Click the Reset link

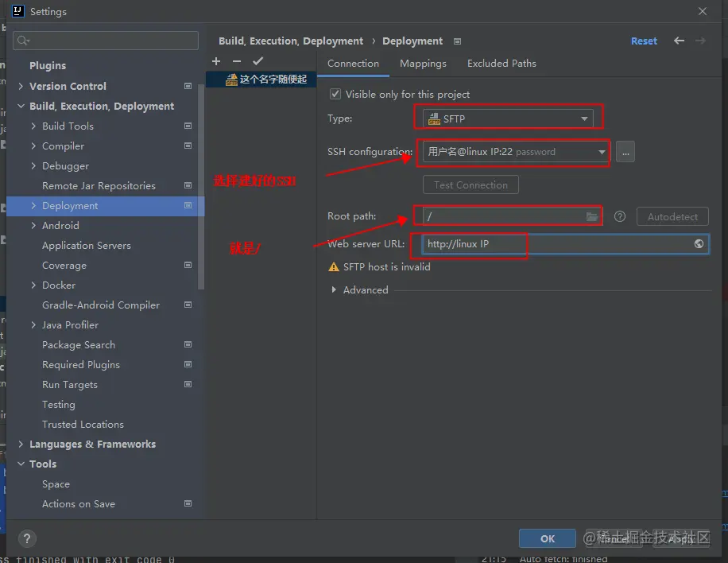click(644, 41)
